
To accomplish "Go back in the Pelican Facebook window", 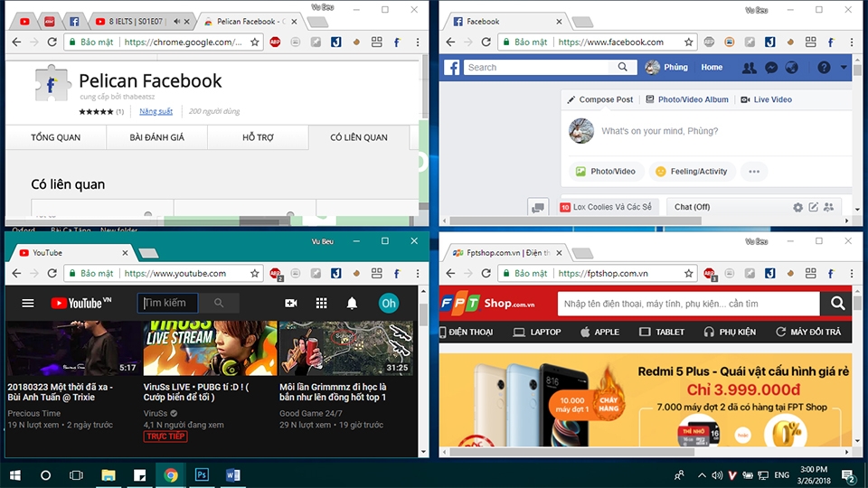I will [16, 42].
